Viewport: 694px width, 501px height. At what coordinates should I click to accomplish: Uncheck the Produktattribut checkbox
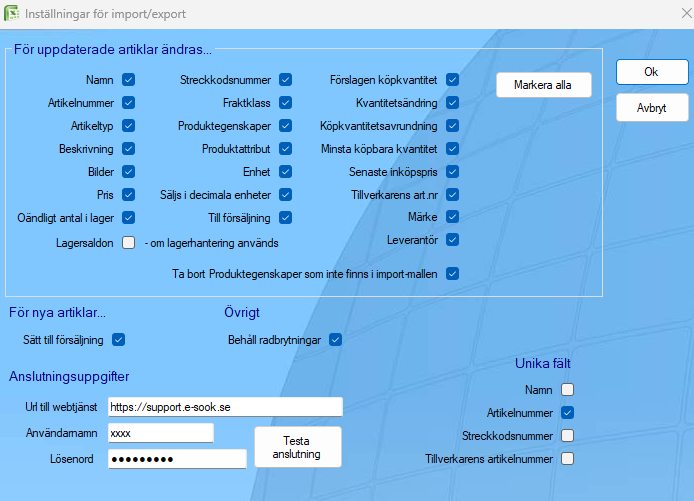pyautogui.click(x=285, y=149)
